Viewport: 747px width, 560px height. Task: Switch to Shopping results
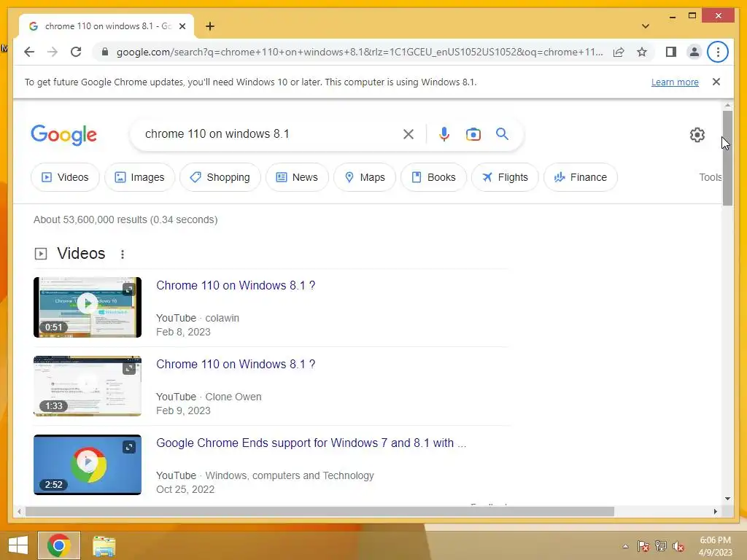220,177
